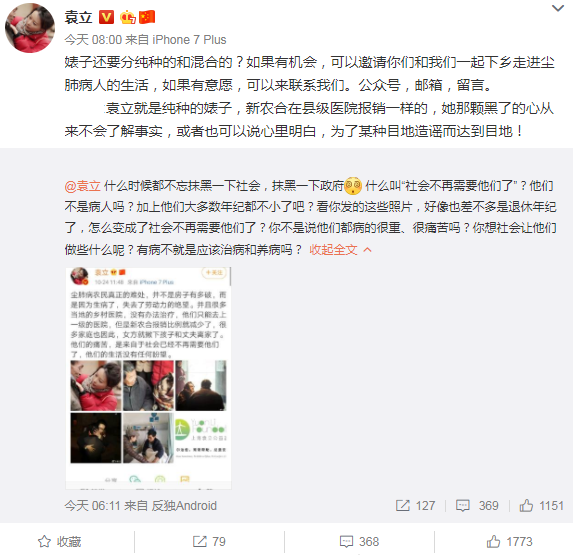Click the 今天 08:00 post timestamp
The image size is (573, 555).
[93, 39]
